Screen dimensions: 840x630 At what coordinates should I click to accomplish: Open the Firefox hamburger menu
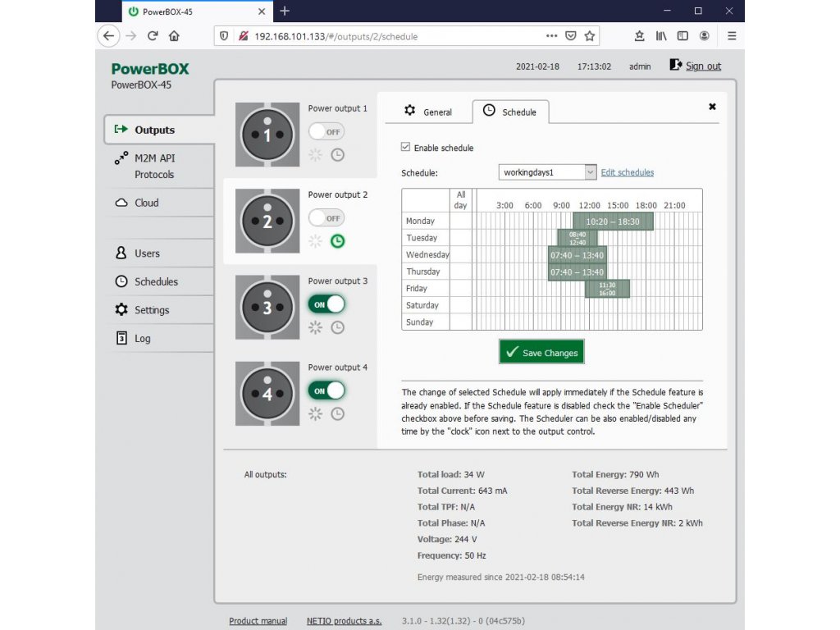(x=732, y=36)
